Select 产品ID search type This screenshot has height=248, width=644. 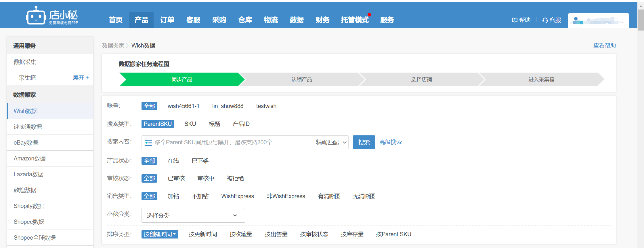241,124
